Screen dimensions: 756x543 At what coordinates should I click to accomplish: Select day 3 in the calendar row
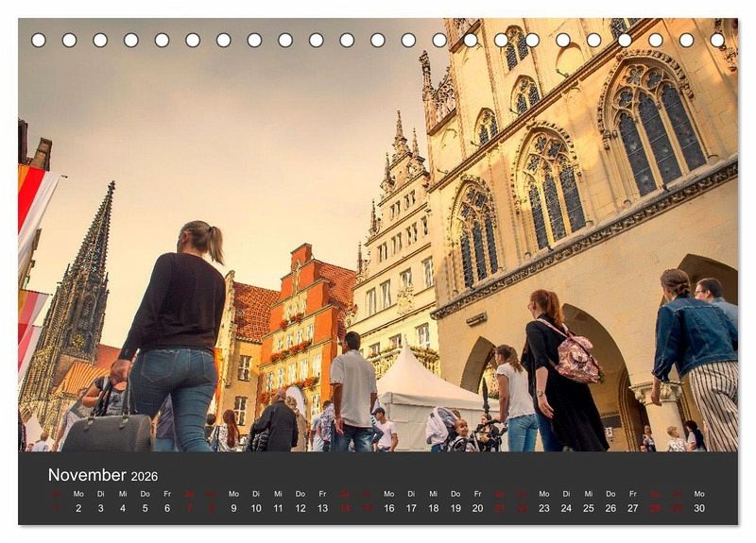coord(101,508)
